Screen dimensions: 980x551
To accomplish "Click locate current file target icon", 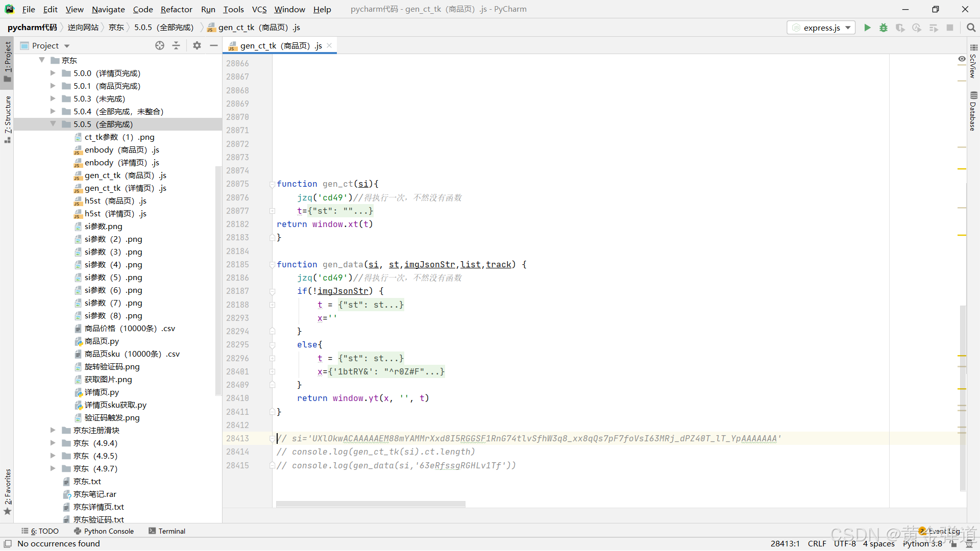I will click(x=160, y=45).
